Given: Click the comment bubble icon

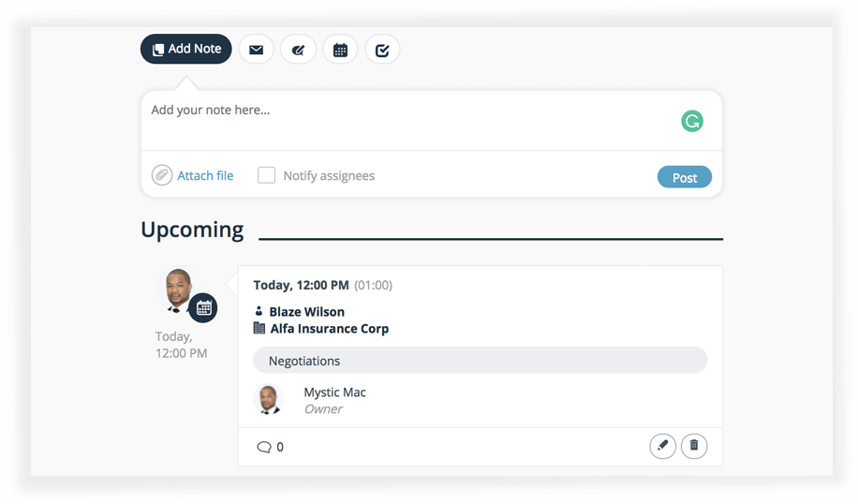Looking at the screenshot, I should pyautogui.click(x=263, y=447).
